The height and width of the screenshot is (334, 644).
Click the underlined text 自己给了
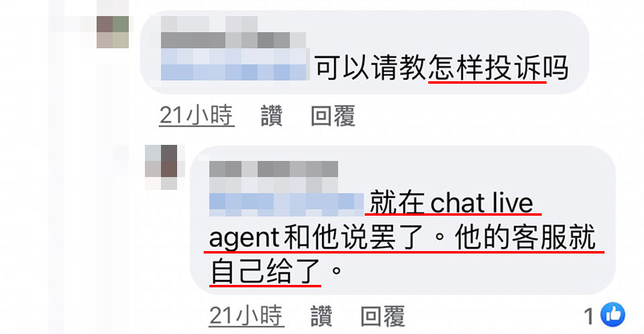click(265, 270)
